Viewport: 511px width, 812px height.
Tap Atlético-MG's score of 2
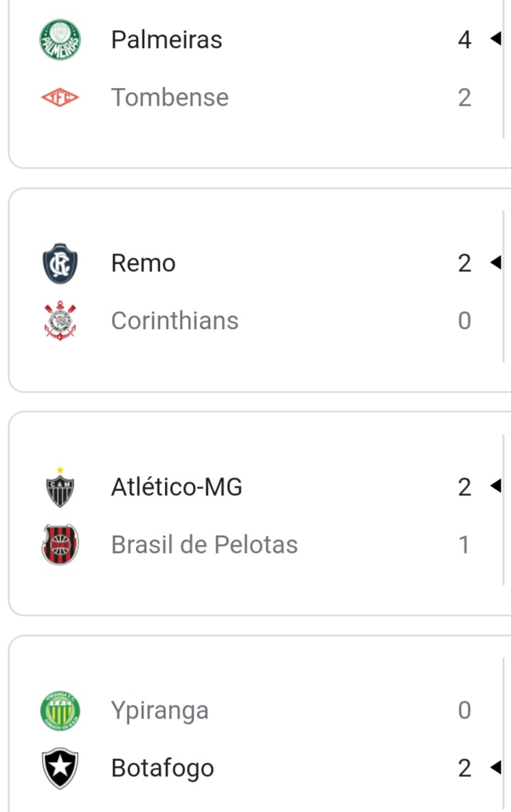click(x=464, y=487)
